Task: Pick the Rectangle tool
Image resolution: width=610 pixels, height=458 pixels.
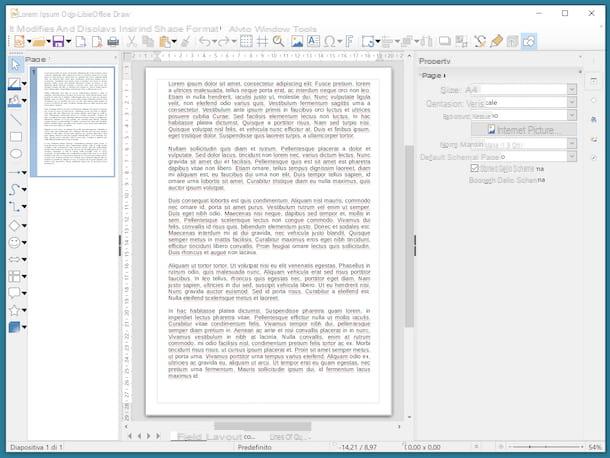Action: [x=16, y=137]
